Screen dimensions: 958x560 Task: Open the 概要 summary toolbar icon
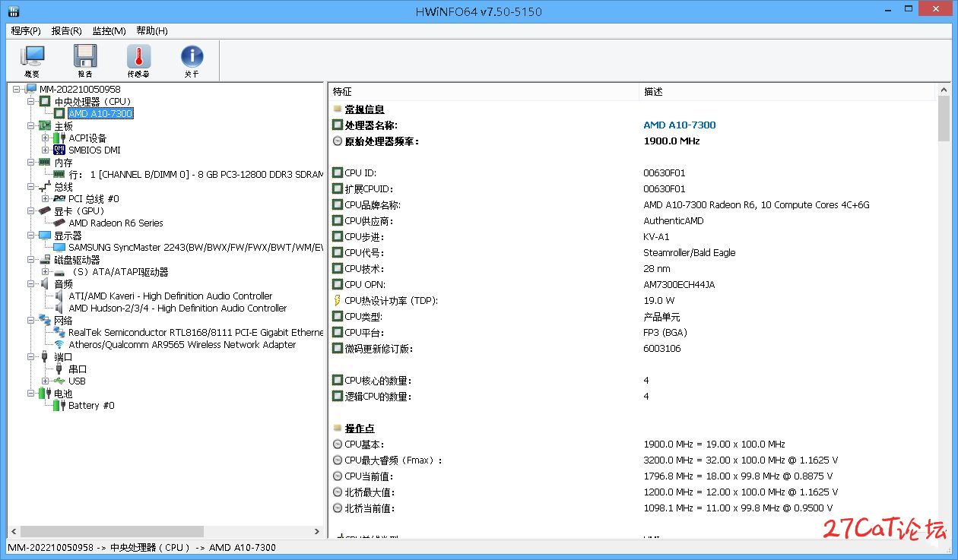[x=32, y=56]
